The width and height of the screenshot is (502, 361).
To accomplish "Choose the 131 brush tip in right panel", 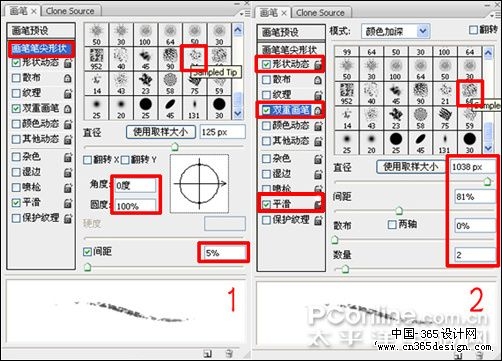I will (445, 143).
